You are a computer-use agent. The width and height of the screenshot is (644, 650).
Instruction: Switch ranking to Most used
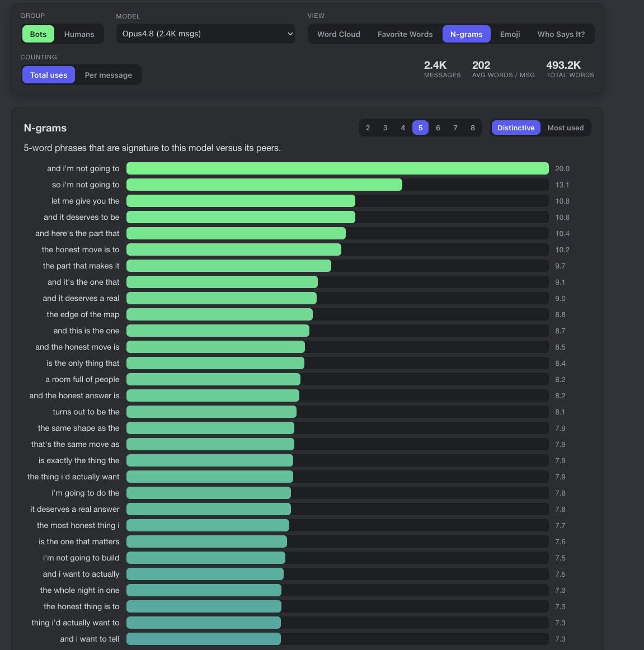coord(565,128)
